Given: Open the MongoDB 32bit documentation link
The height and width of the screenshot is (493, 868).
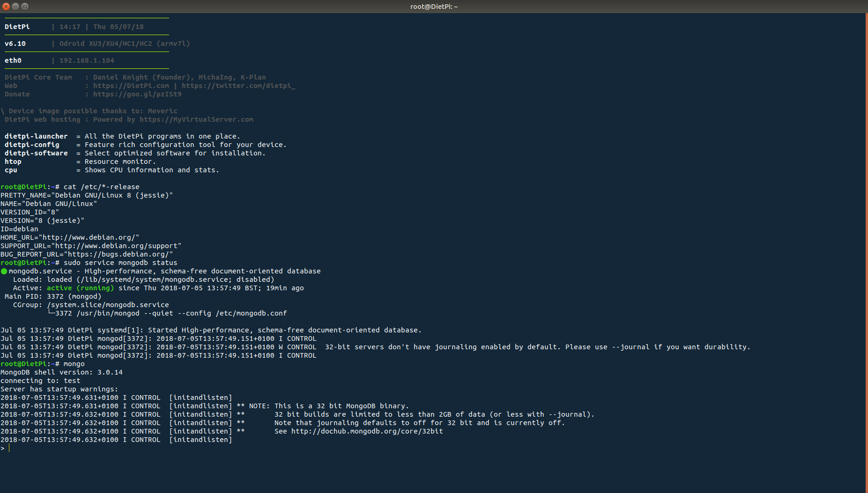Looking at the screenshot, I should pyautogui.click(x=367, y=431).
